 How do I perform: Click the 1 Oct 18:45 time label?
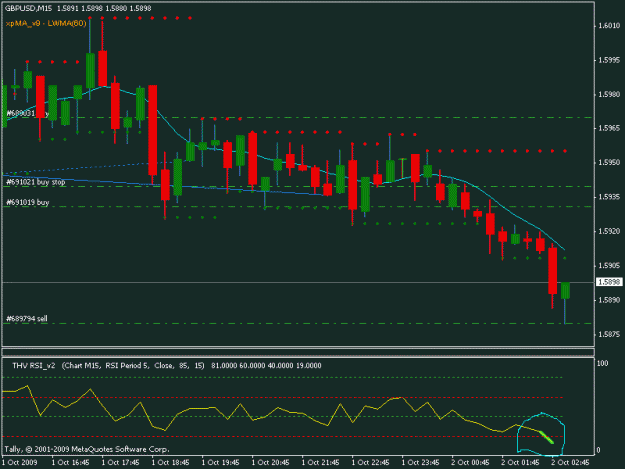(170, 463)
